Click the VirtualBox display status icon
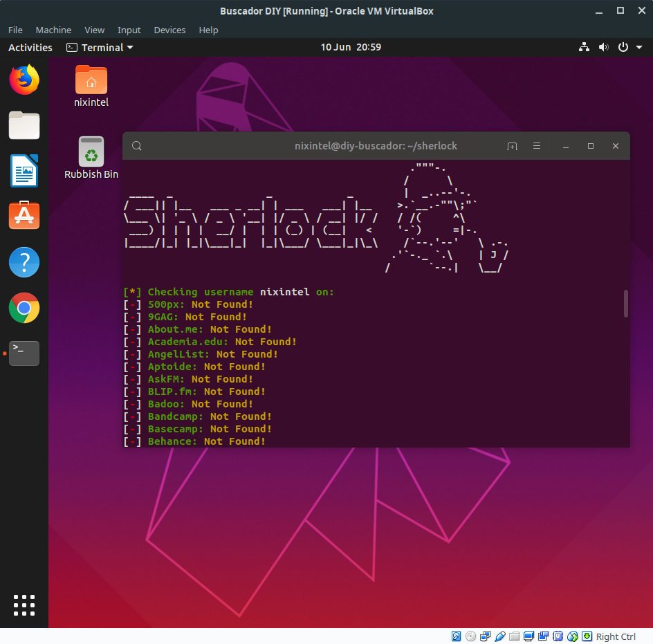Screen dimensions: 653x644 tap(529, 636)
